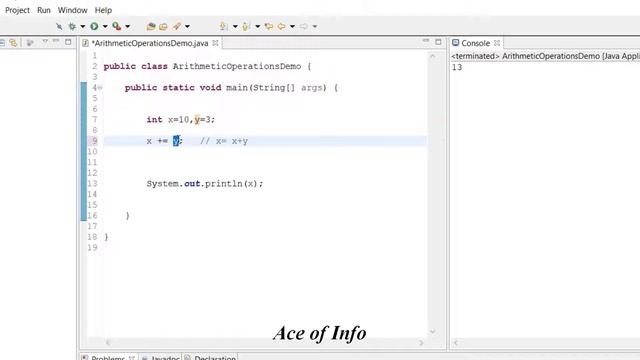Click the Skip All Breakpoints toolbar icon
This screenshot has width=640, height=360.
[59, 27]
